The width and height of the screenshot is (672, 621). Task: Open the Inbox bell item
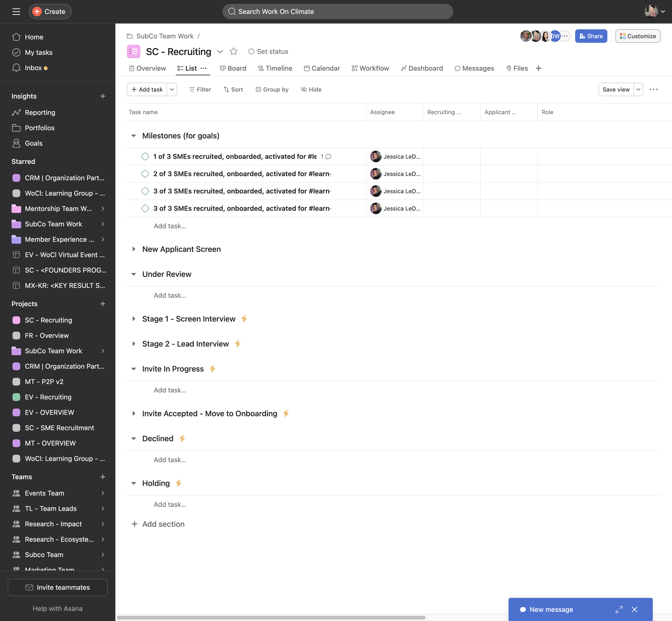pos(33,68)
